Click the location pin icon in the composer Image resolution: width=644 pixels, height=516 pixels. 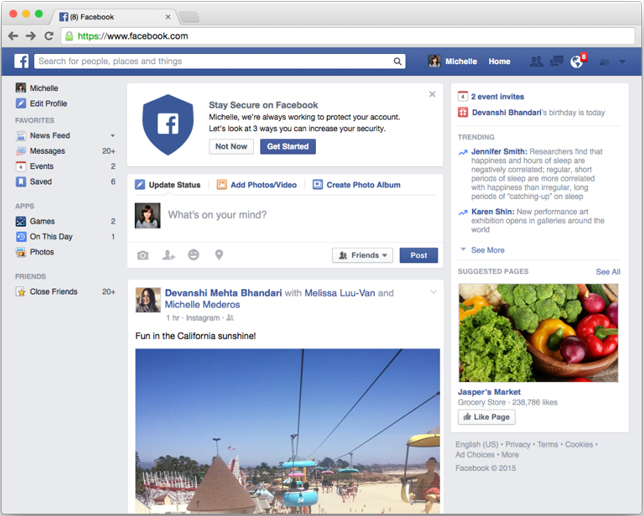point(219,255)
